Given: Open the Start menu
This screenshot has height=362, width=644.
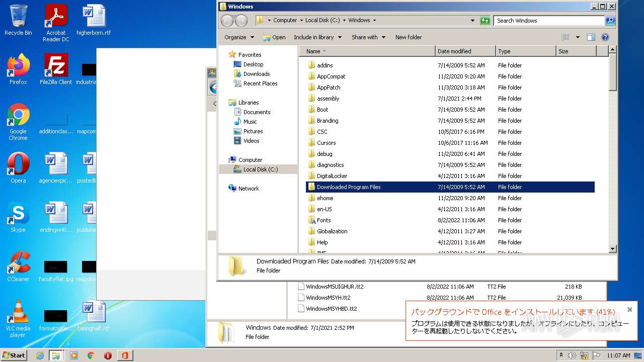Looking at the screenshot, I should pyautogui.click(x=14, y=355).
